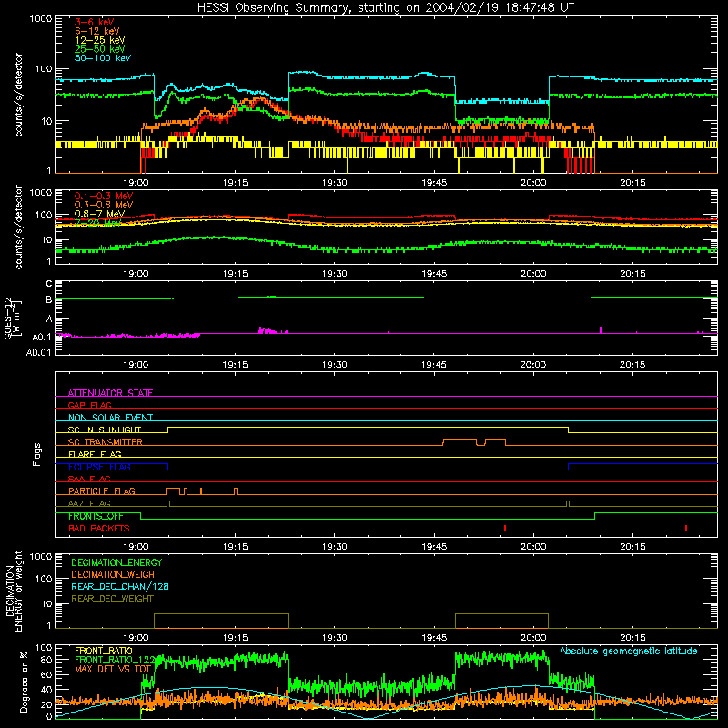Click the red BAD_PACKETS label

(x=99, y=528)
